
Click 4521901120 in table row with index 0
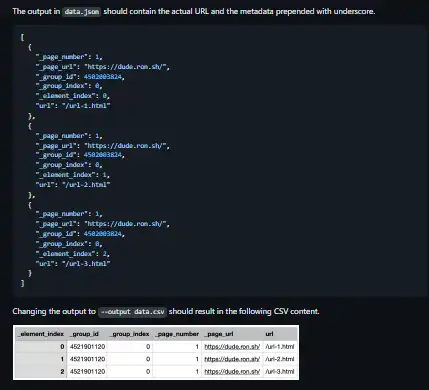[x=87, y=347]
